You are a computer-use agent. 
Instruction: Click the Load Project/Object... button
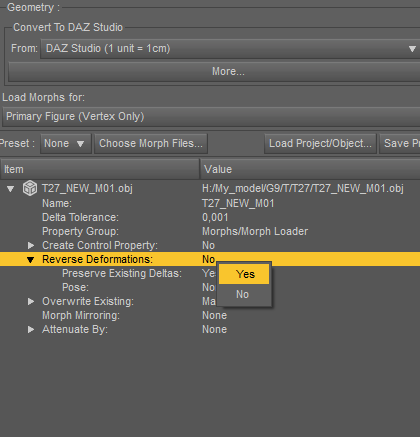click(320, 144)
